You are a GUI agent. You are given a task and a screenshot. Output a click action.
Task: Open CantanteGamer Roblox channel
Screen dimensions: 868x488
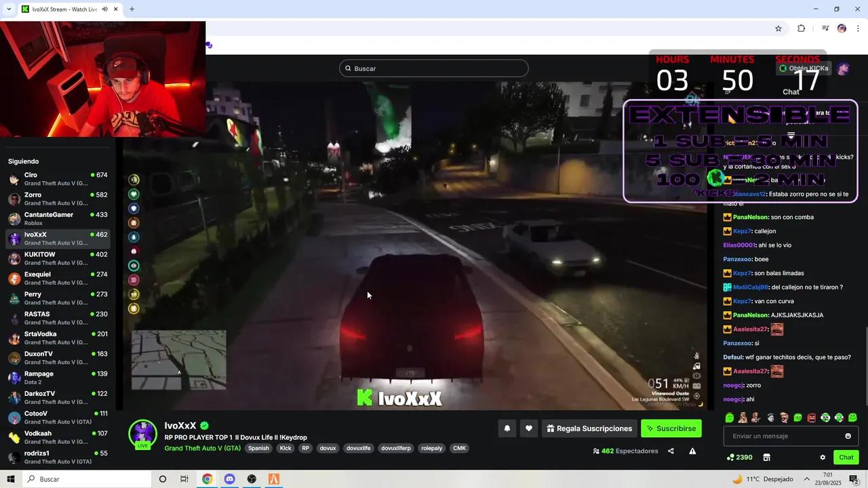coord(58,218)
